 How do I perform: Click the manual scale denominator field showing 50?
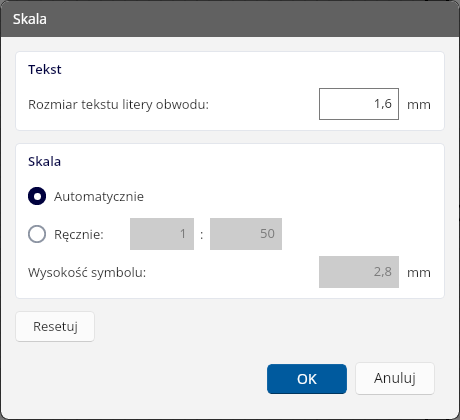[246, 234]
